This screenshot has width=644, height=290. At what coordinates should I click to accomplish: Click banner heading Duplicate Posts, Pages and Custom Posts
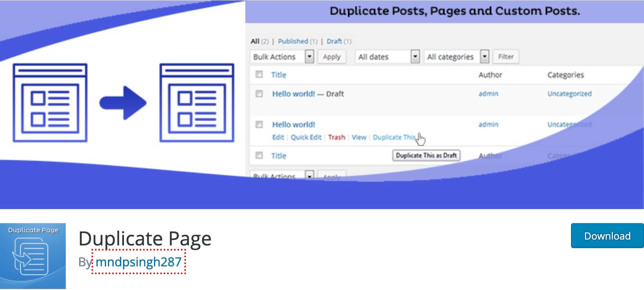point(455,11)
